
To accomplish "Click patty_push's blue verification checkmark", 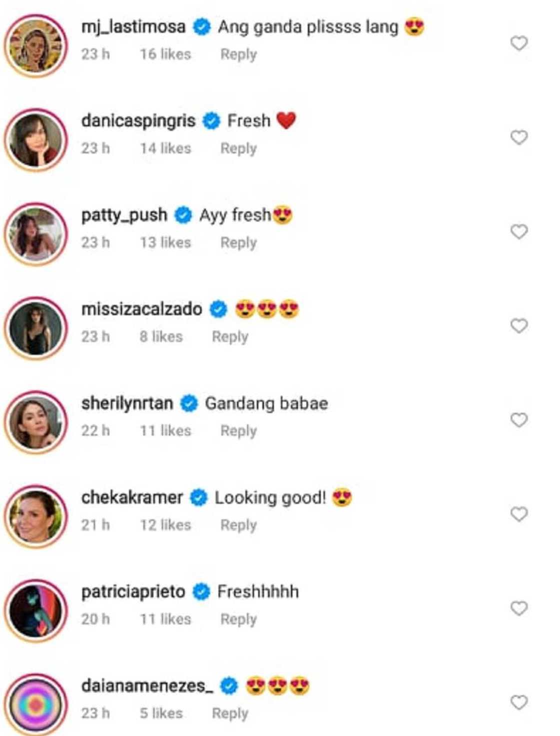I will coord(182,214).
